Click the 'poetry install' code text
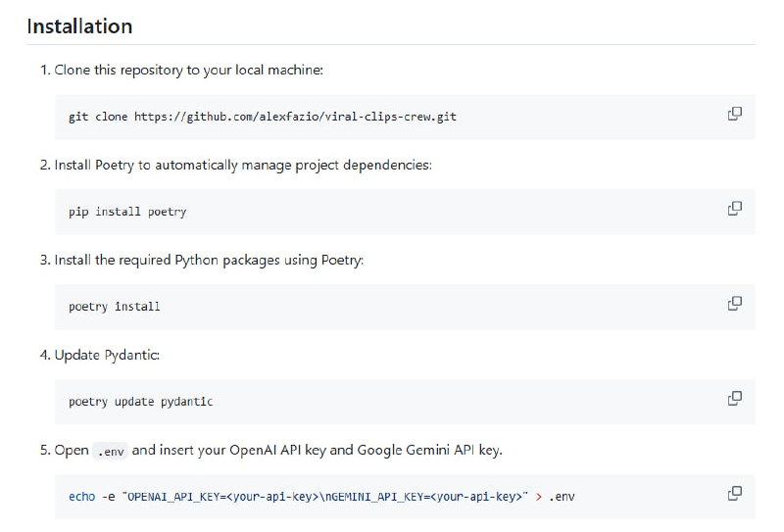The height and width of the screenshot is (532, 784). (x=114, y=307)
